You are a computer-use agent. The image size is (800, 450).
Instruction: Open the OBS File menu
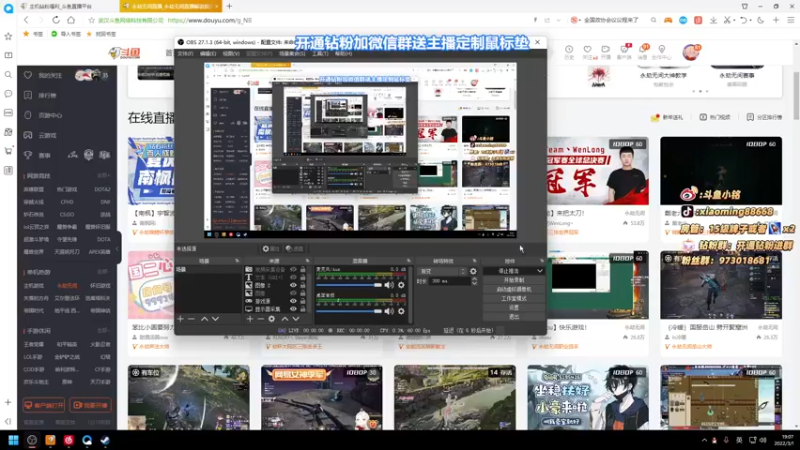pyautogui.click(x=185, y=54)
